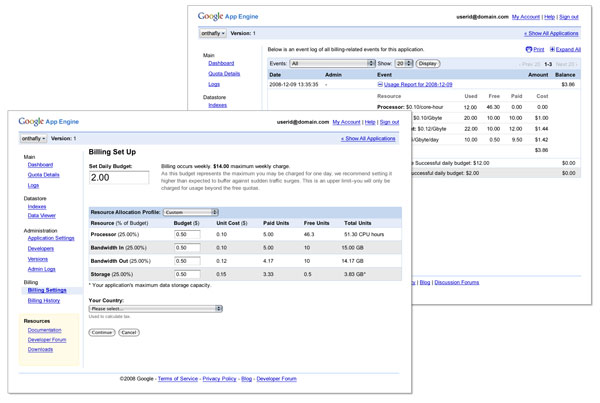Open the Events filter dropdown
This screenshot has height=403, width=600.
pyautogui.click(x=332, y=63)
